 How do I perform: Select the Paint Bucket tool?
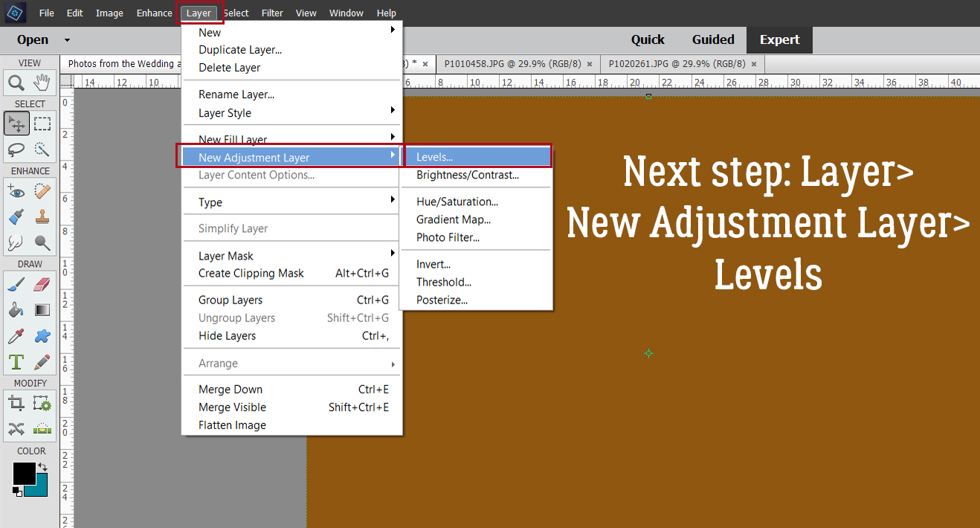coord(16,309)
